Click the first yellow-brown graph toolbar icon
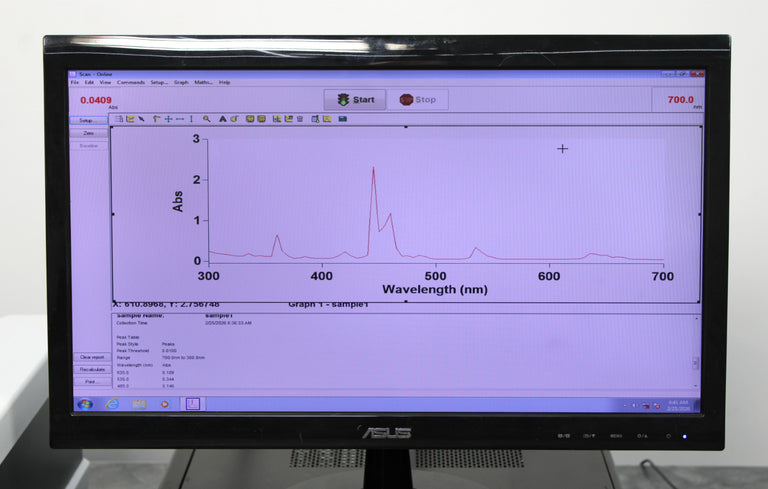Image resolution: width=768 pixels, height=489 pixels. (x=250, y=119)
